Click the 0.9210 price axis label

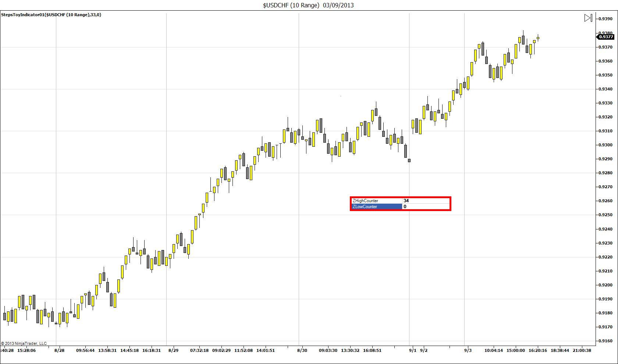(605, 271)
